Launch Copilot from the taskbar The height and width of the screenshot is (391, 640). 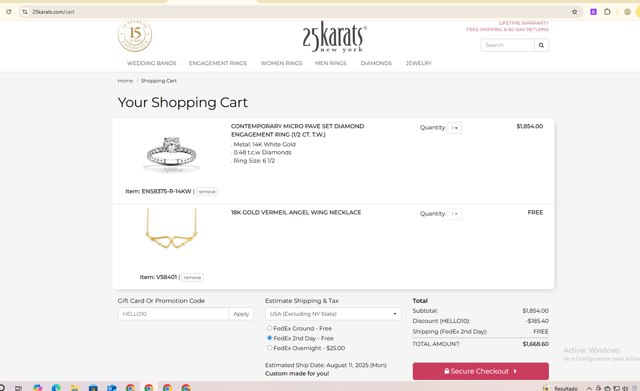38,387
